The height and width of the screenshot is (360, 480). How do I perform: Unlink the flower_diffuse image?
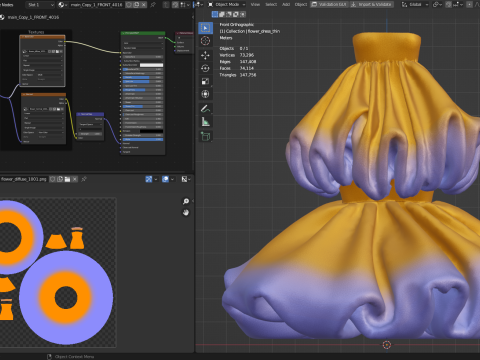[x=75, y=179]
